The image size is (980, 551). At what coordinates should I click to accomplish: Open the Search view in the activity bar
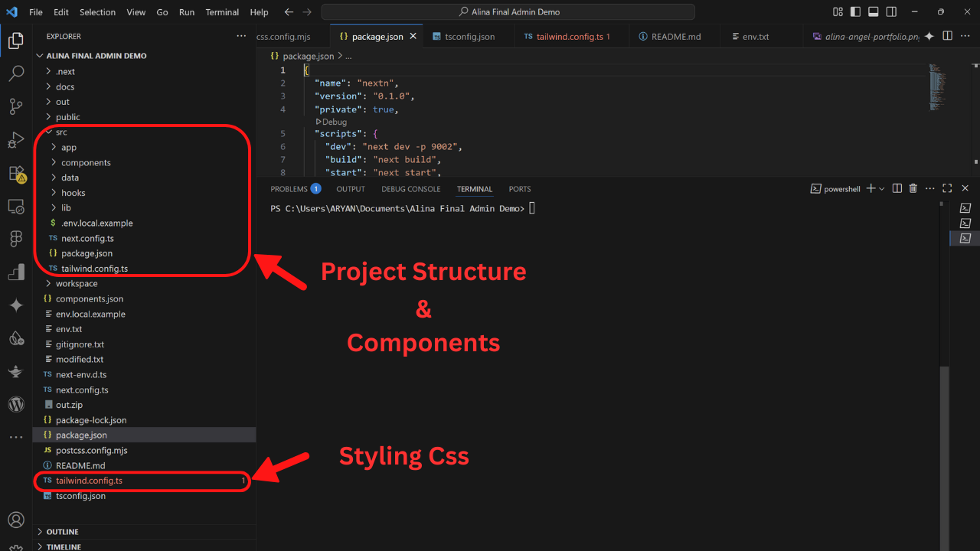click(16, 73)
